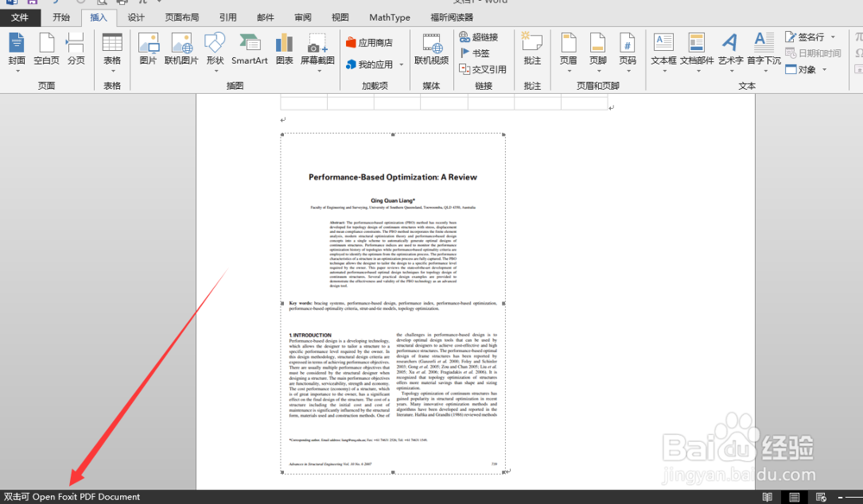863x504 pixels.
Task: Insert a cross-reference (交叉引用)
Action: pyautogui.click(x=482, y=69)
